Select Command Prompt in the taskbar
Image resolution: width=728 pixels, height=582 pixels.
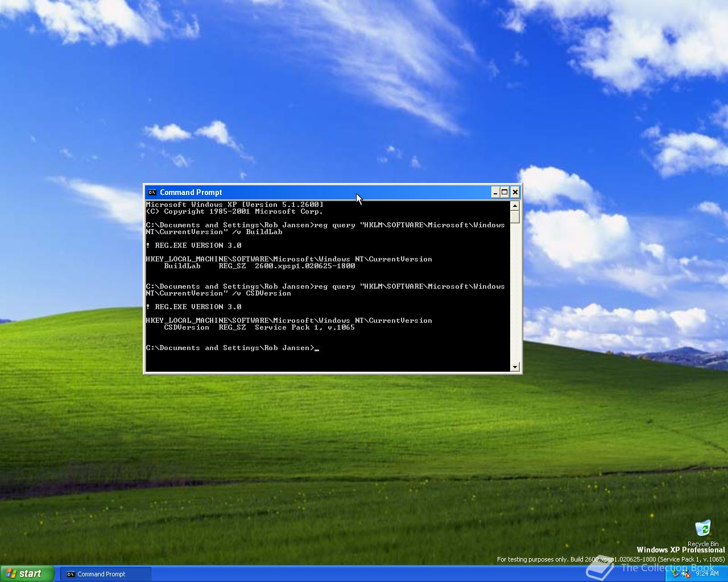click(105, 574)
